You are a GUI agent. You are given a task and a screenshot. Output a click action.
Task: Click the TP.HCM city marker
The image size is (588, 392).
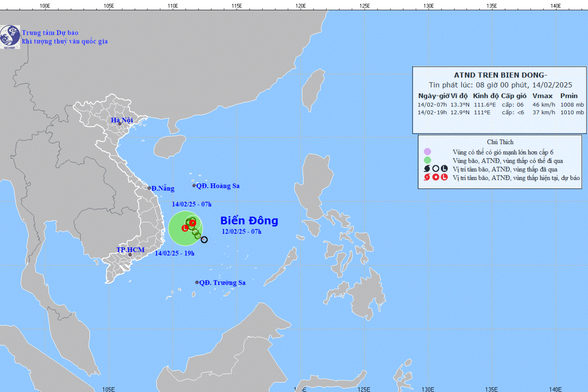point(130,255)
